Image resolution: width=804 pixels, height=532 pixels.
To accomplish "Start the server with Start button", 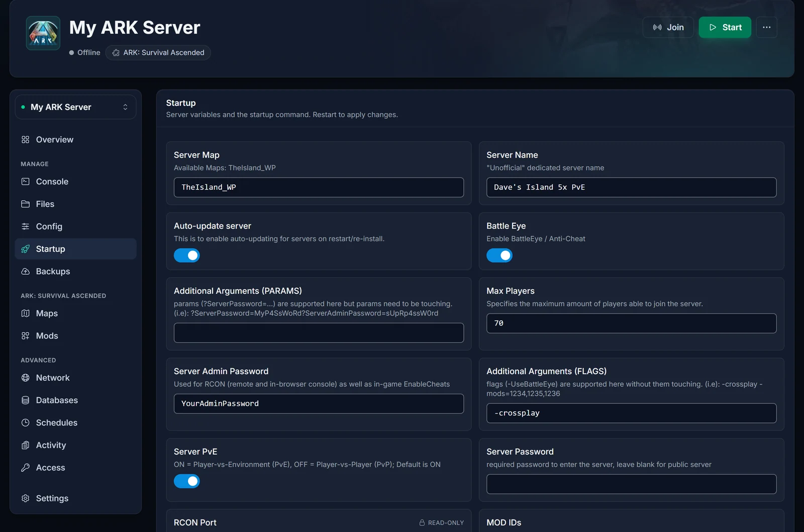I will pyautogui.click(x=725, y=27).
